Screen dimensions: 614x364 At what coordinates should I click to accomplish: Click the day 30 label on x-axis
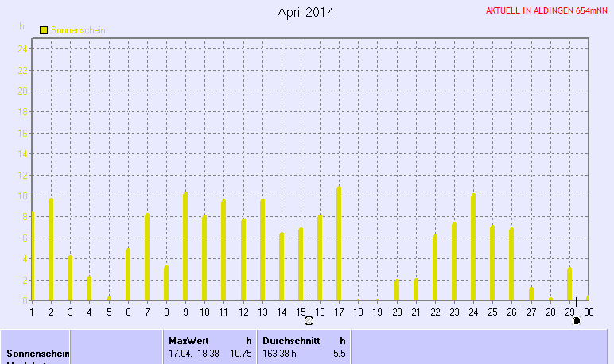589,312
